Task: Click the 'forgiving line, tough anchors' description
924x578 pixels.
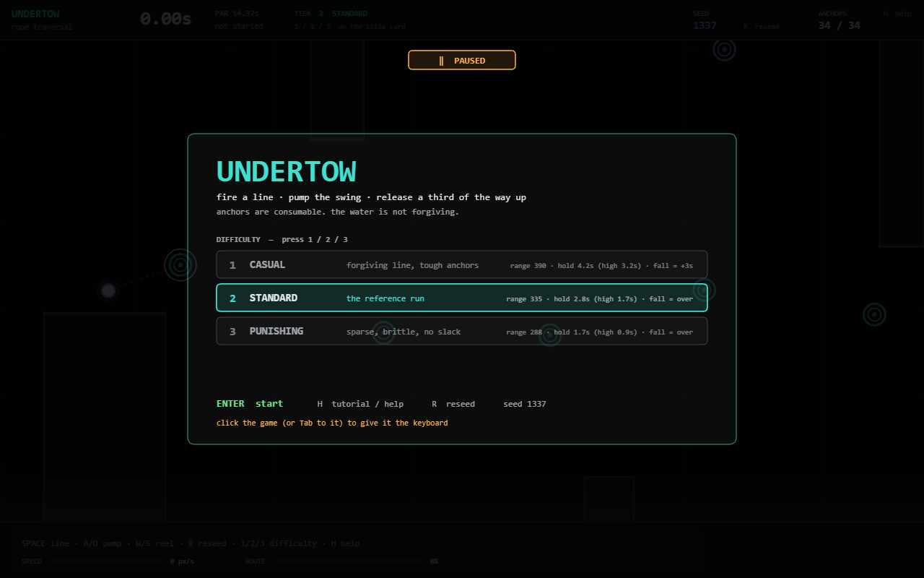Action: pos(412,265)
